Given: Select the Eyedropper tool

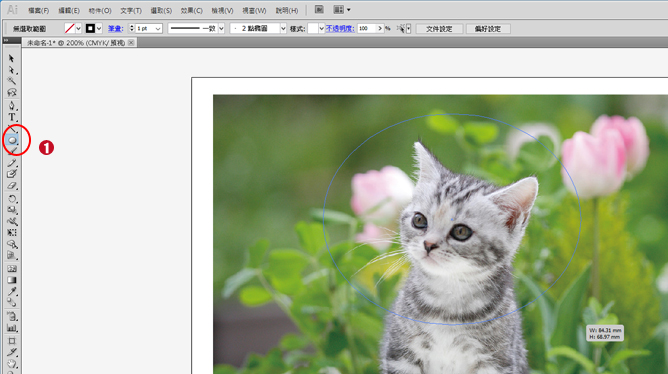Looking at the screenshot, I should point(12,292).
